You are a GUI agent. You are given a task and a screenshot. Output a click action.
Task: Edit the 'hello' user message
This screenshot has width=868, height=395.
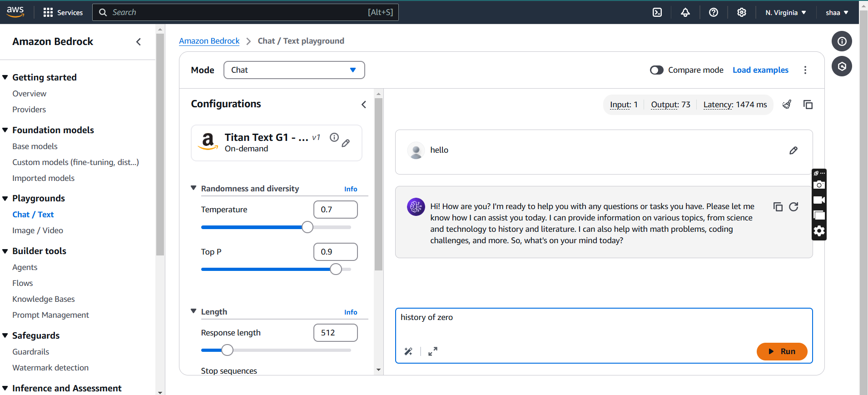[x=794, y=150]
